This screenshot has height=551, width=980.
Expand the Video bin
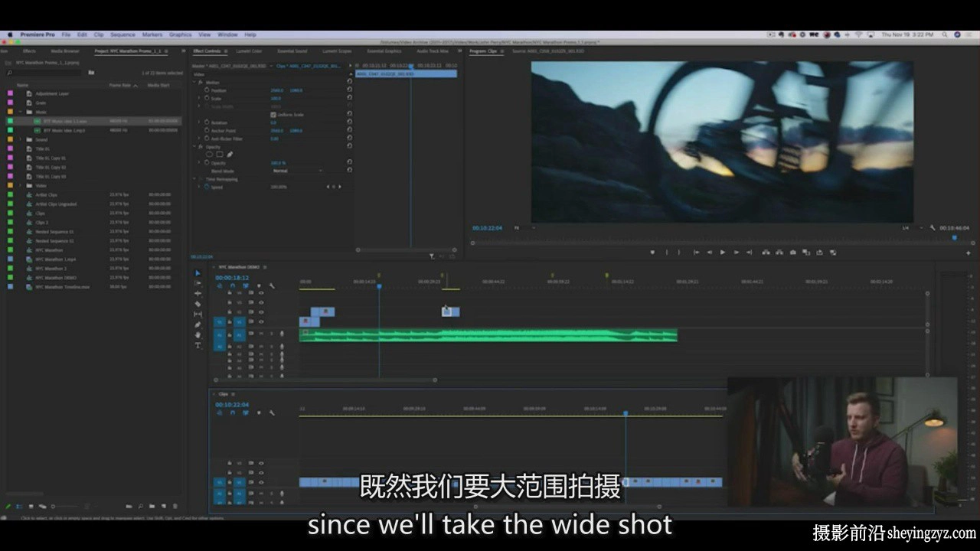21,185
